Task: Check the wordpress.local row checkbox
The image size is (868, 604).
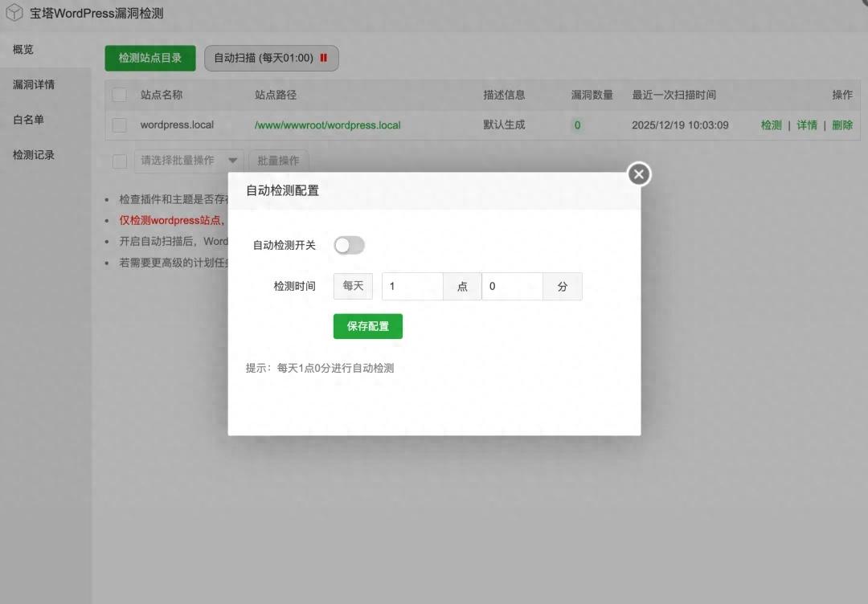Action: 119,125
